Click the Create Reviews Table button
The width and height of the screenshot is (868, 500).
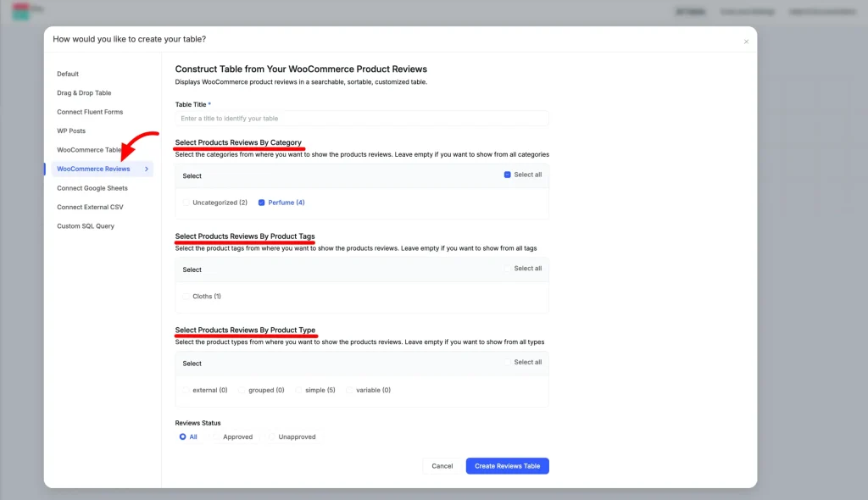pos(507,465)
